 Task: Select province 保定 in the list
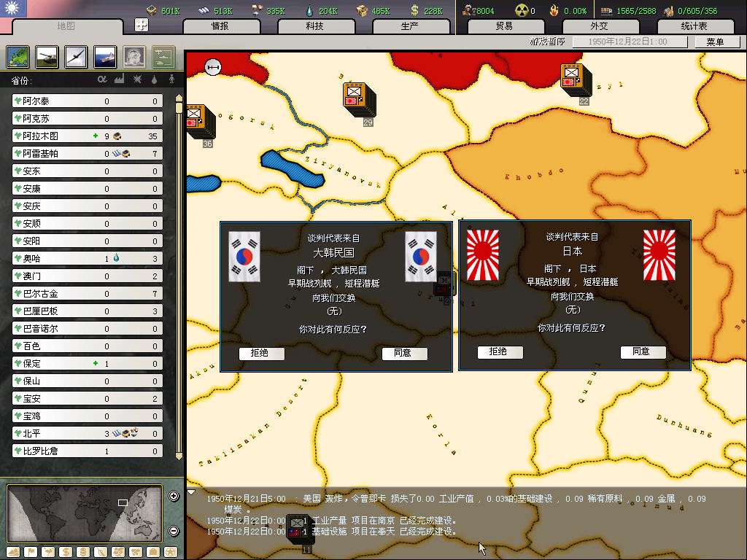[x=88, y=363]
